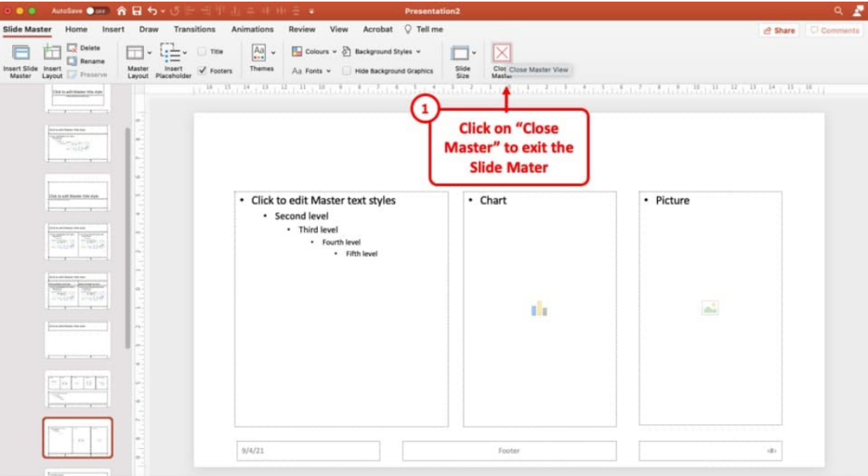The height and width of the screenshot is (476, 868).
Task: Uncheck the Footers checkbox
Action: [202, 71]
